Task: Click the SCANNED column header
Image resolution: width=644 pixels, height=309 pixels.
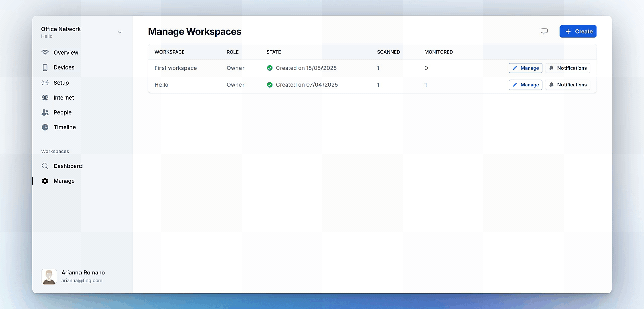Action: (x=389, y=52)
